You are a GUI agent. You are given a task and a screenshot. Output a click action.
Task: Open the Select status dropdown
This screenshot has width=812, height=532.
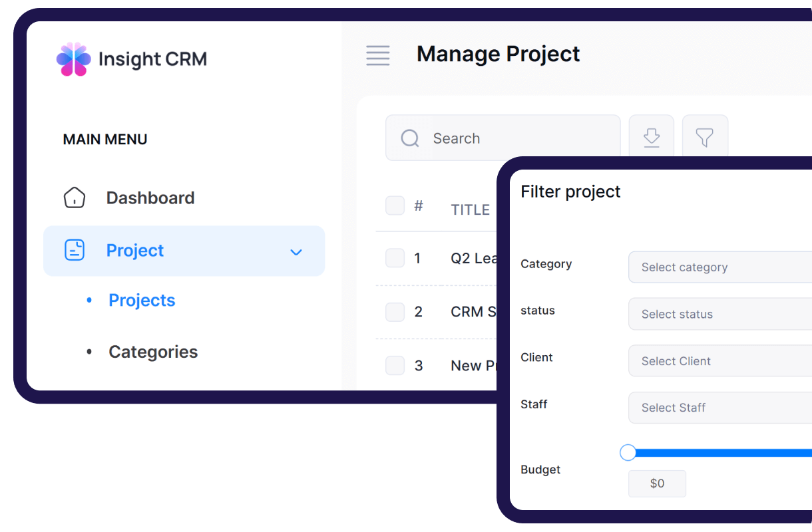pos(719,314)
